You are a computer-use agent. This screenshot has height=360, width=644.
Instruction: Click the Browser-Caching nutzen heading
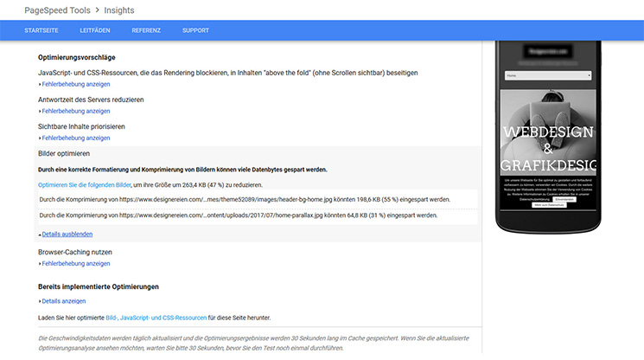(x=74, y=252)
